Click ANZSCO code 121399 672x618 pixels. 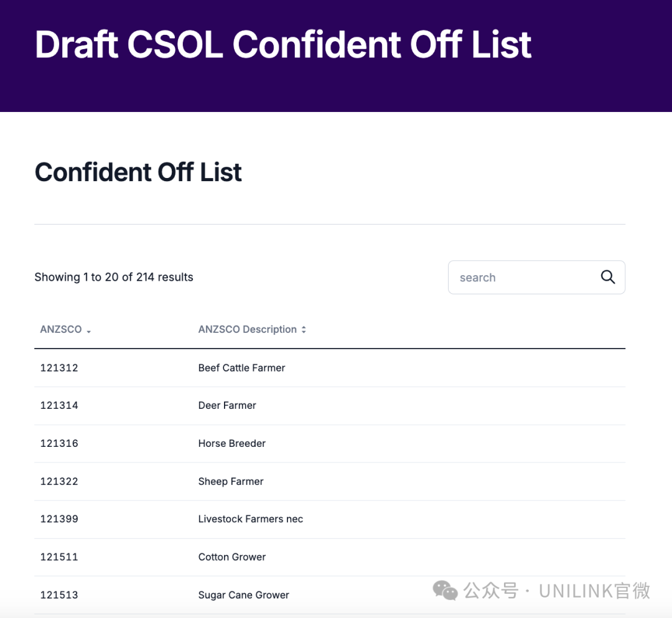point(59,519)
